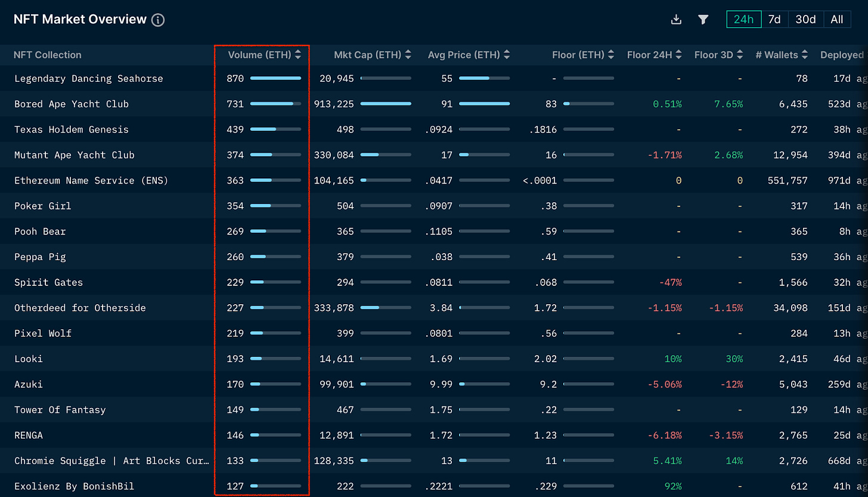Open Ethereum Name Service (ENS) row

point(91,180)
